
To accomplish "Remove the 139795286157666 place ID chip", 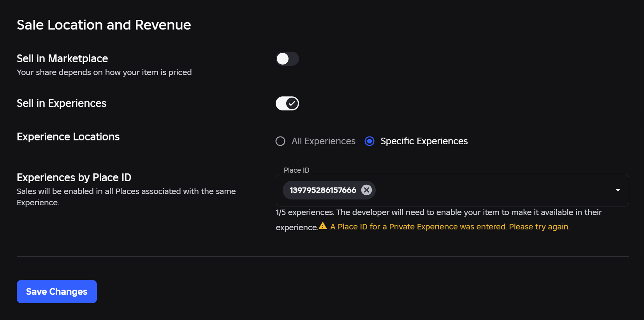I will click(x=366, y=190).
